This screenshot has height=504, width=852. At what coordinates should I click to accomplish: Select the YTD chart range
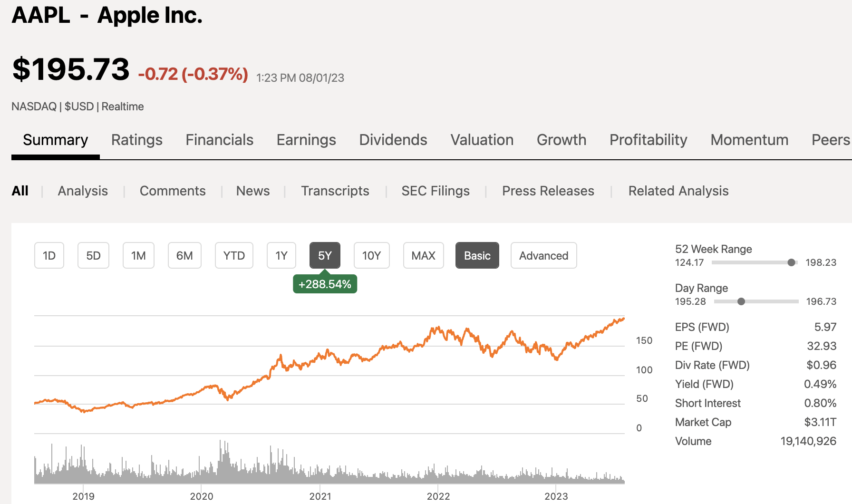(x=234, y=255)
